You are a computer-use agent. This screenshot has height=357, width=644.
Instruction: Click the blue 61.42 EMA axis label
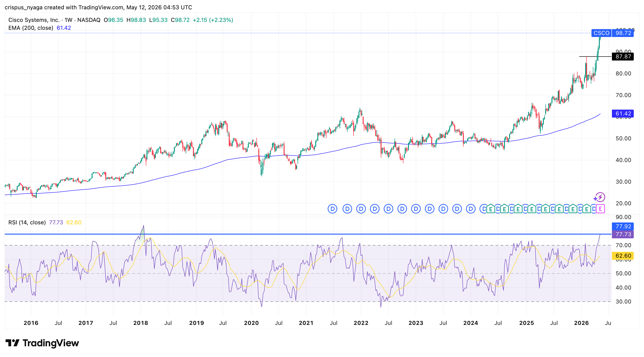click(623, 114)
